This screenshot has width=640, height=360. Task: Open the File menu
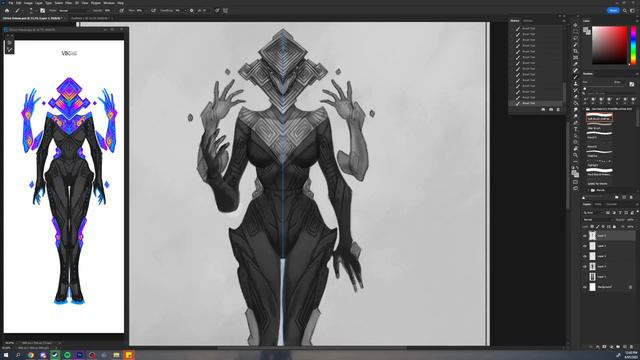11,3
